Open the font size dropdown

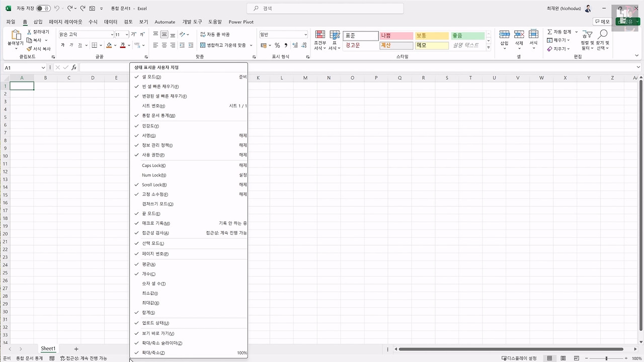click(127, 34)
